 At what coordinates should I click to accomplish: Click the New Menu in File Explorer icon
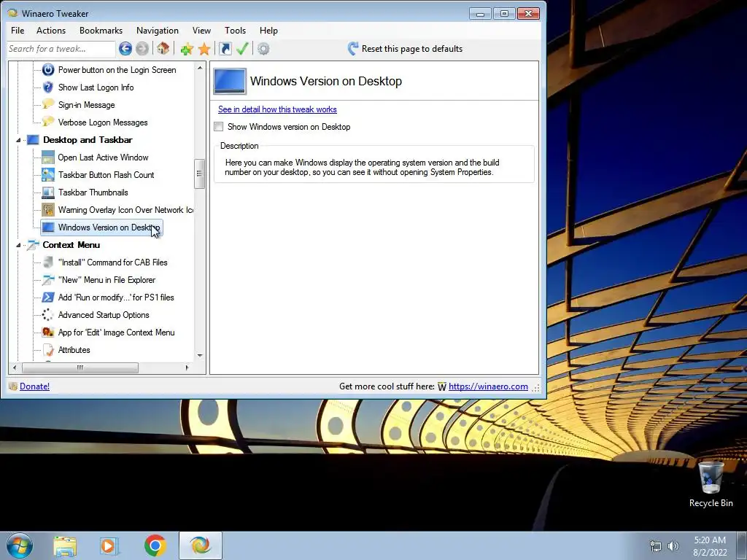(x=48, y=280)
